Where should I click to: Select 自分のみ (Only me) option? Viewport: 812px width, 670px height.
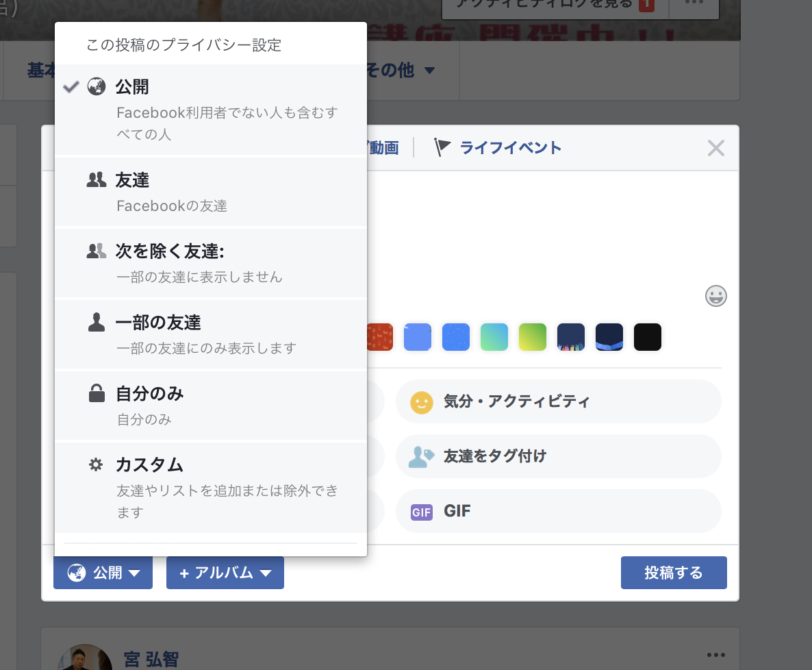211,405
